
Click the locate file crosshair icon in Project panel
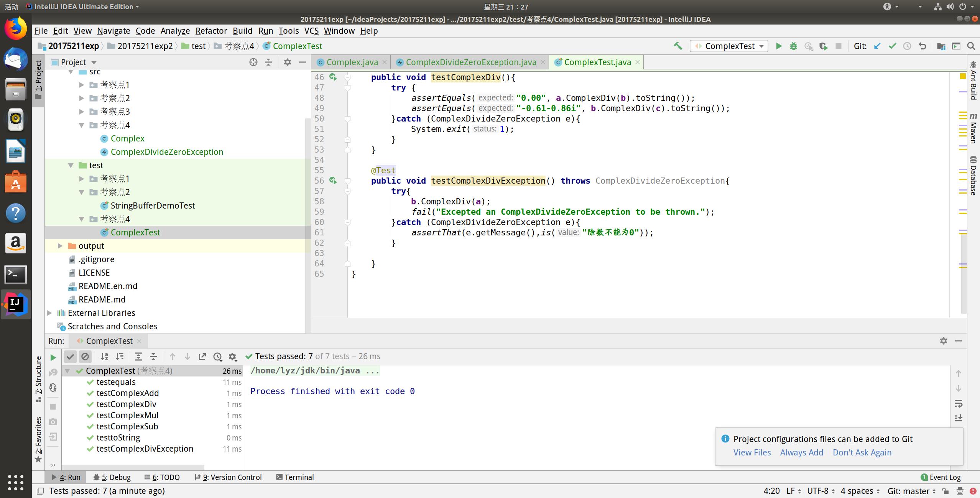[253, 62]
